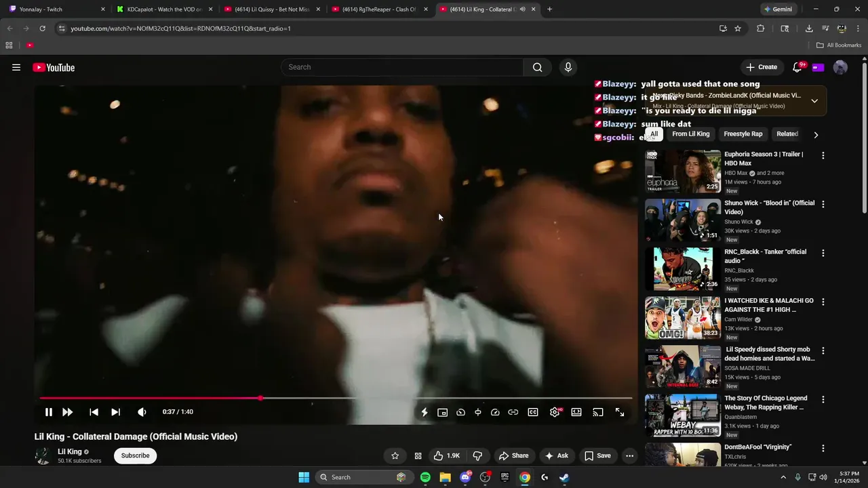868x488 pixels.
Task: Select the Related chip
Action: [x=787, y=134]
